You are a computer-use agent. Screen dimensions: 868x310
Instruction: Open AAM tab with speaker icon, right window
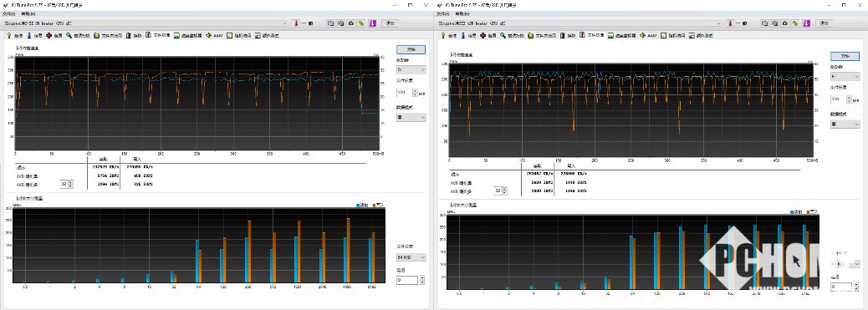(x=648, y=35)
